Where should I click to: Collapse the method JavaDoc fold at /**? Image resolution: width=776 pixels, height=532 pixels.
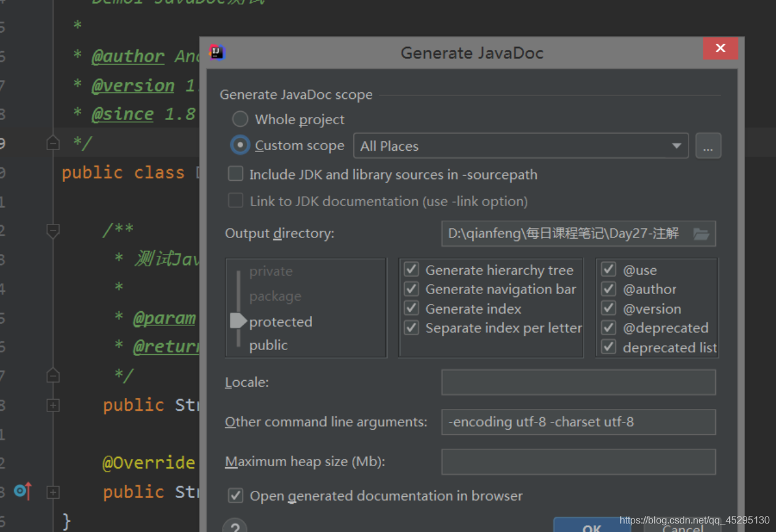[53, 231]
